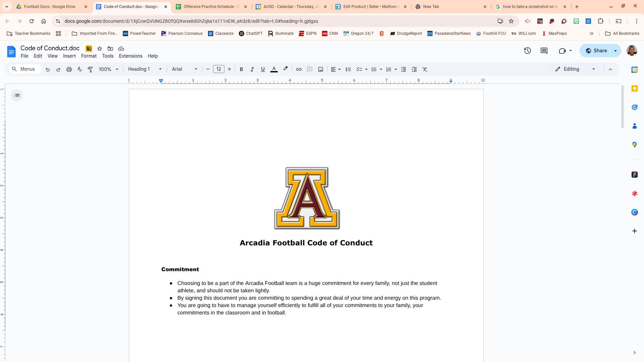
Task: Open ESPN bookmark
Action: tap(308, 34)
